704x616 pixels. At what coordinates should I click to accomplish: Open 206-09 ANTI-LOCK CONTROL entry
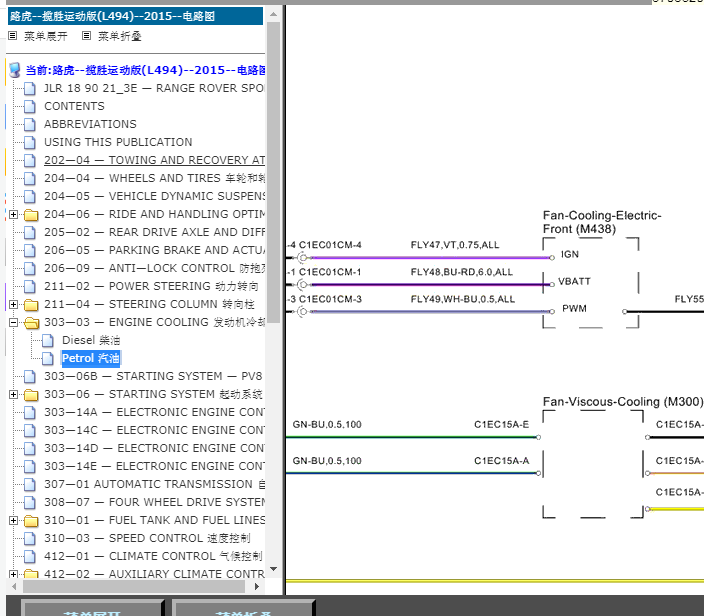[x=154, y=268]
